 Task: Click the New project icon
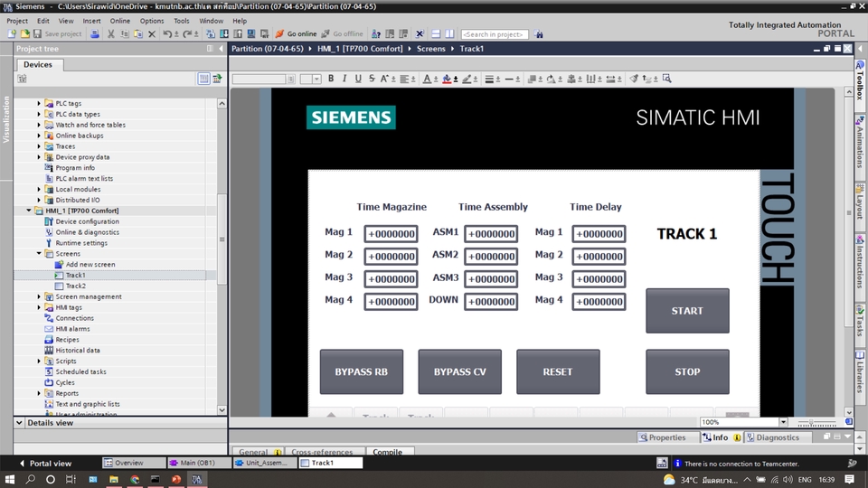tap(12, 33)
